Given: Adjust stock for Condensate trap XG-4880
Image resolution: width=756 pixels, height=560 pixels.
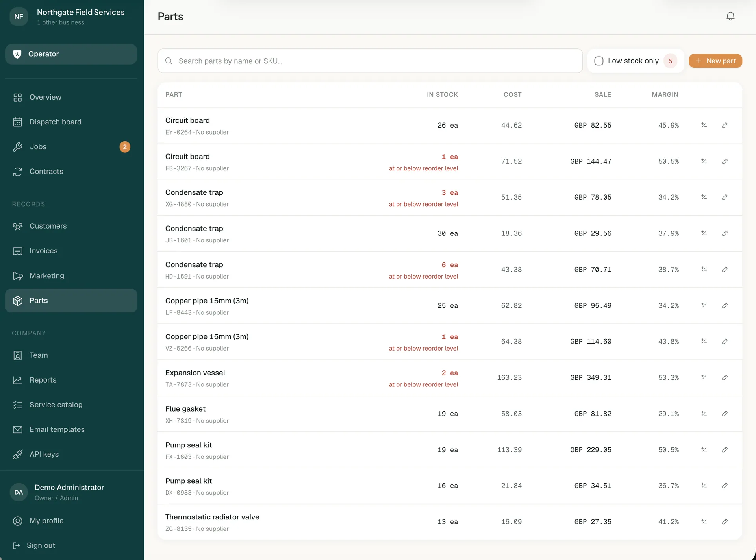Looking at the screenshot, I should click(704, 197).
